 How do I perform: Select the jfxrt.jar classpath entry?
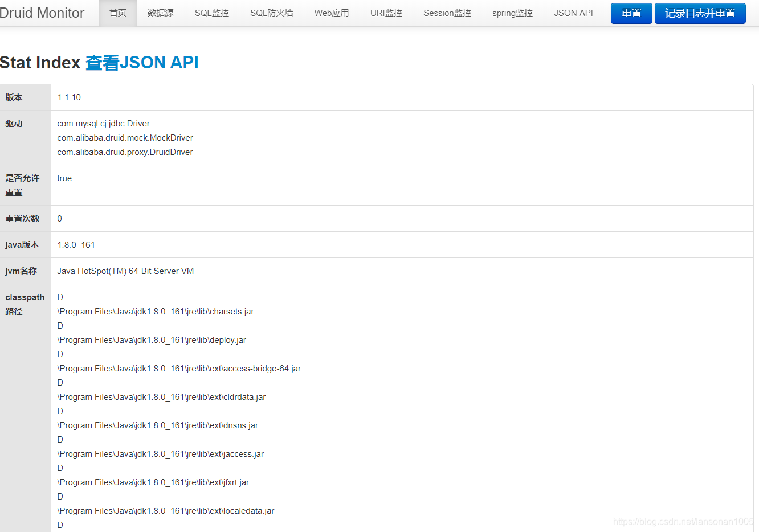(x=153, y=482)
